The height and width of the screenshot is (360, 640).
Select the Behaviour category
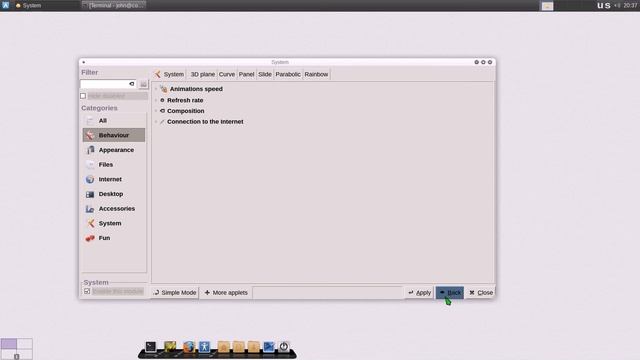113,135
